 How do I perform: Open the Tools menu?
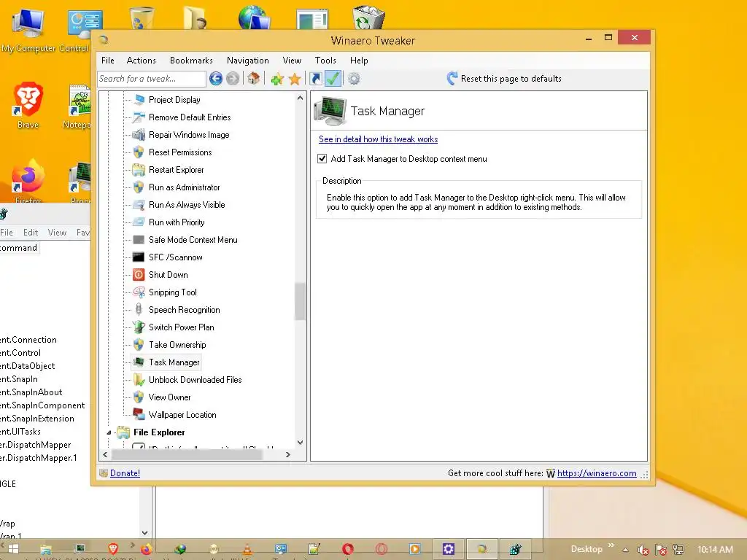tap(325, 61)
